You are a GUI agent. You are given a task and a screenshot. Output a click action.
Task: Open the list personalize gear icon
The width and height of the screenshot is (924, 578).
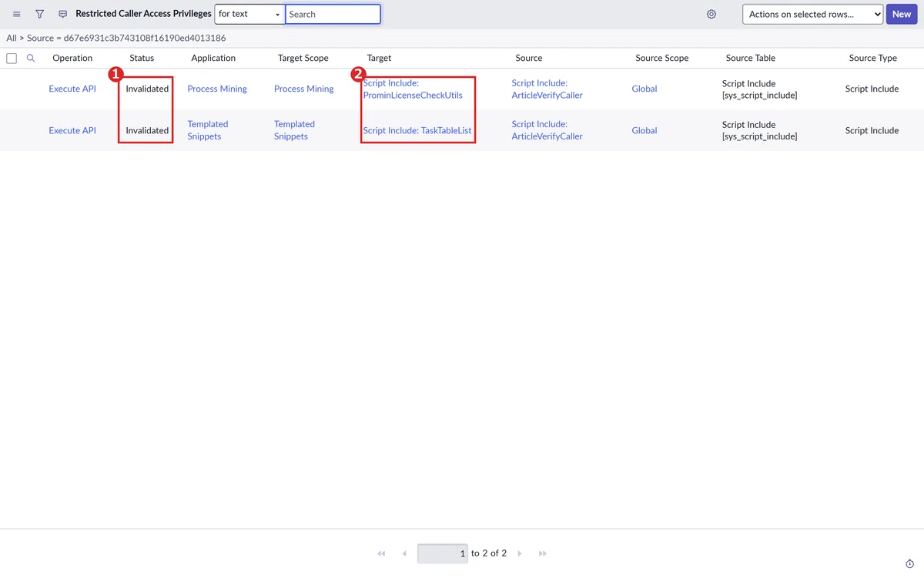[711, 14]
